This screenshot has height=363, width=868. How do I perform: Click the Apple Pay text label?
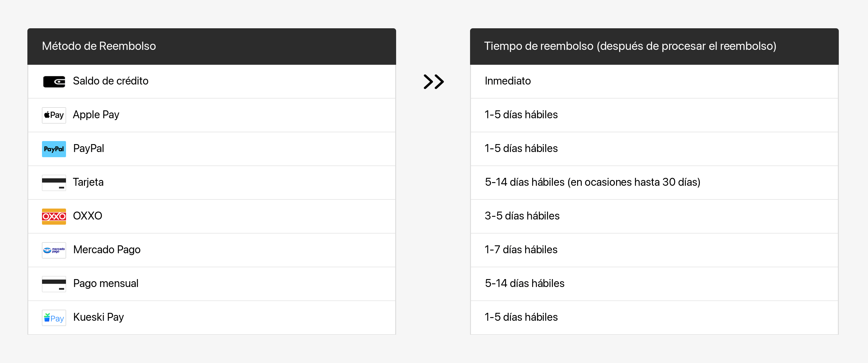(96, 115)
